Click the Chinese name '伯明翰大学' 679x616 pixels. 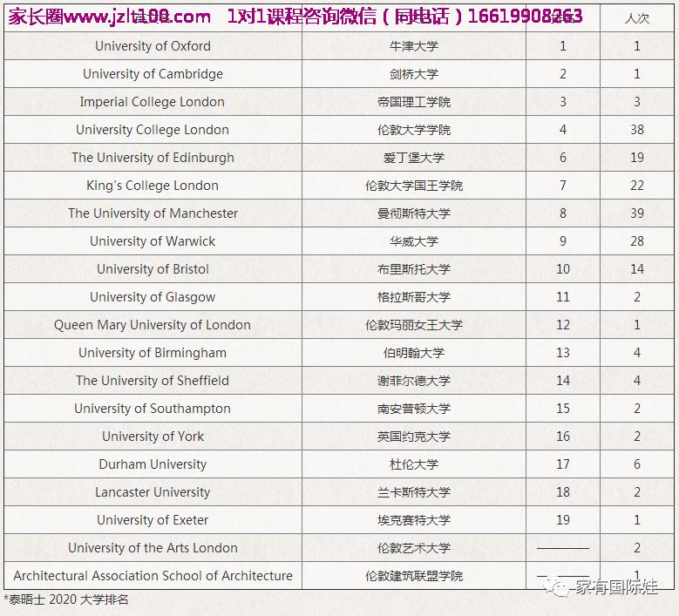414,353
